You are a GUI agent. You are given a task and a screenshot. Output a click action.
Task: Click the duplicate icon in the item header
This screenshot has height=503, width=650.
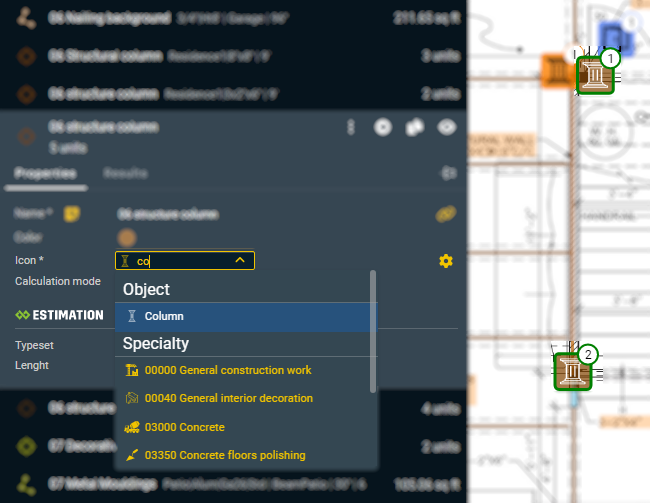tap(414, 127)
